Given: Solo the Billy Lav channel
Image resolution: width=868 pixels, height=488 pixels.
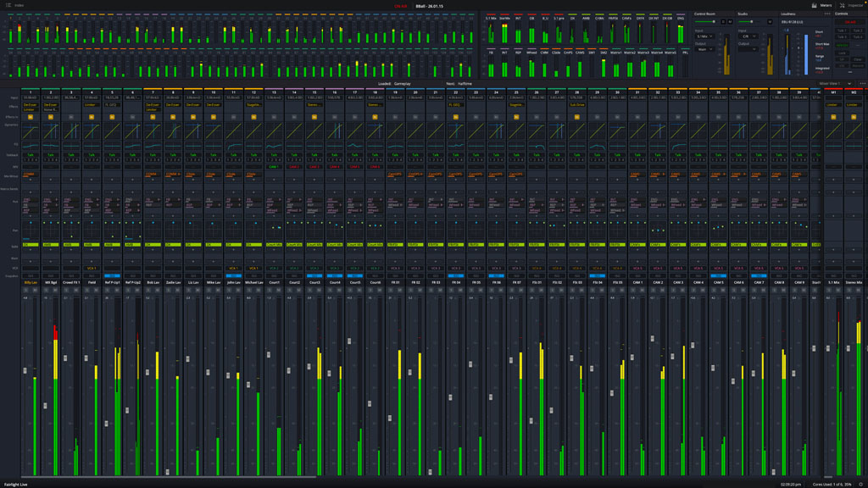Looking at the screenshot, I should (26, 290).
